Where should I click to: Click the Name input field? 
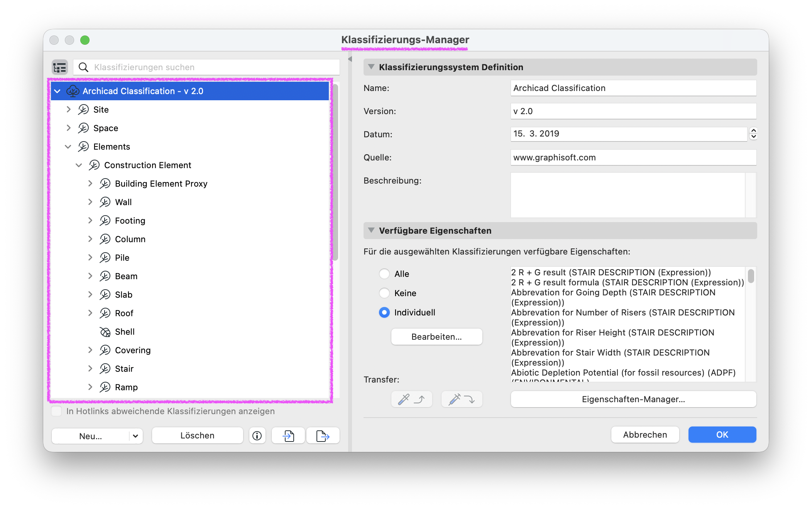(x=633, y=88)
